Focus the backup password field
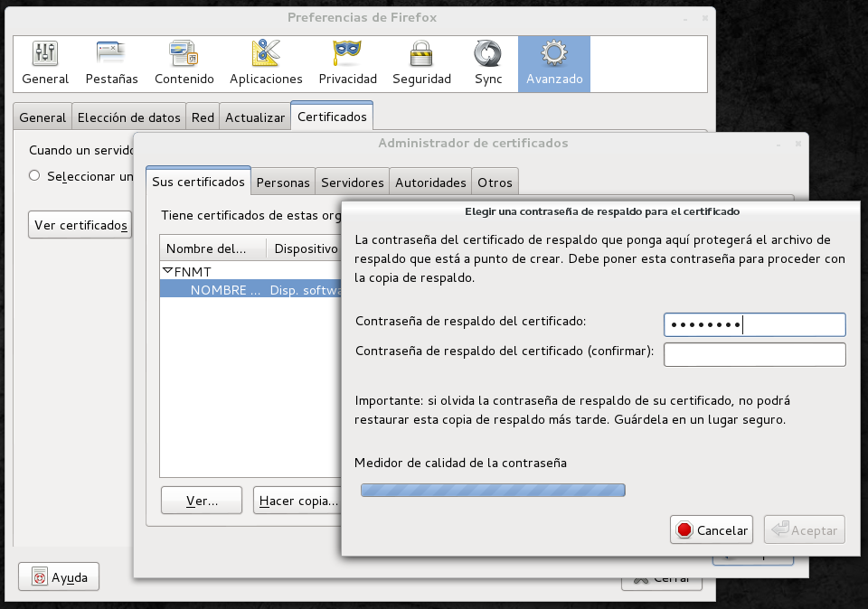Screen dimensions: 868x609 pos(754,324)
